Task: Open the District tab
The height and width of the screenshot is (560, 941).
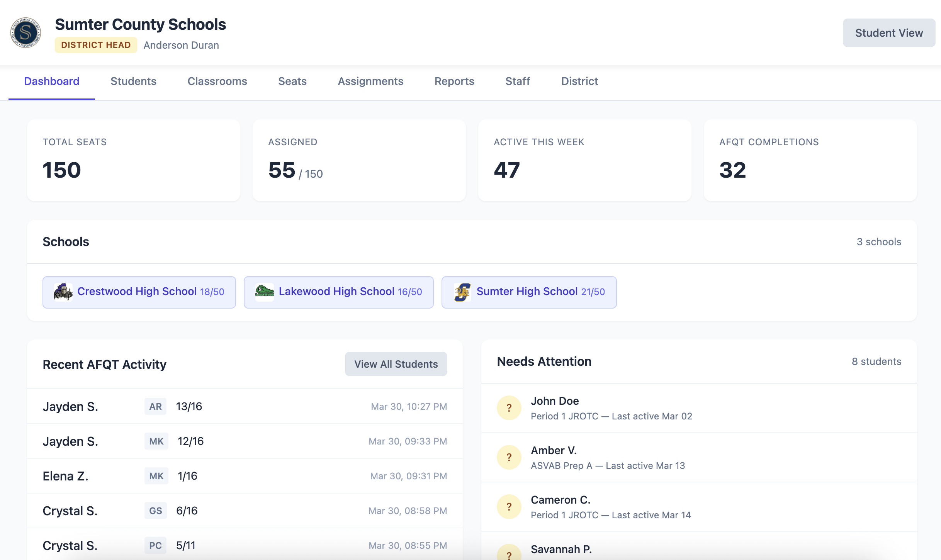Action: [579, 81]
